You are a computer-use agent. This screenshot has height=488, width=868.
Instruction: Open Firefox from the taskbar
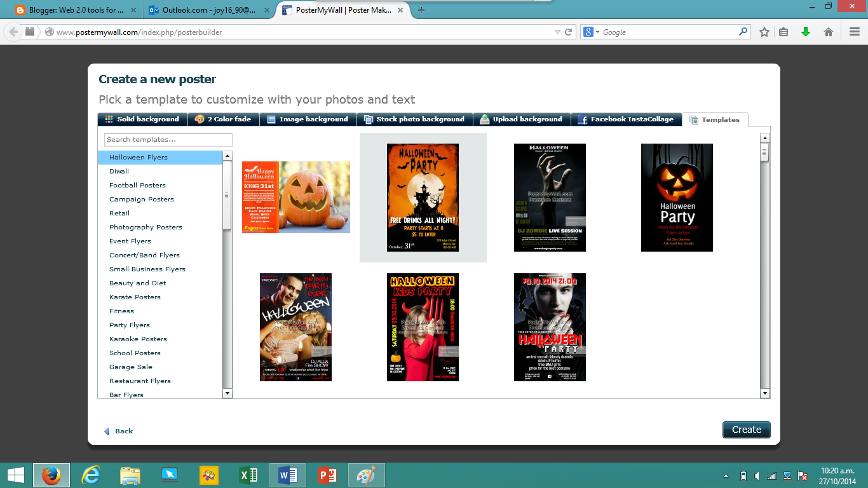pos(51,475)
